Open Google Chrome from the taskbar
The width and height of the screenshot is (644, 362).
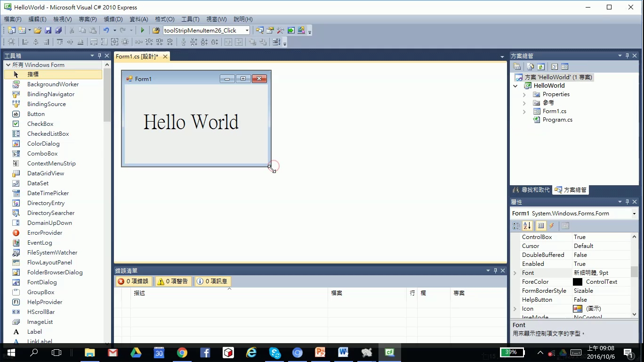click(x=182, y=352)
